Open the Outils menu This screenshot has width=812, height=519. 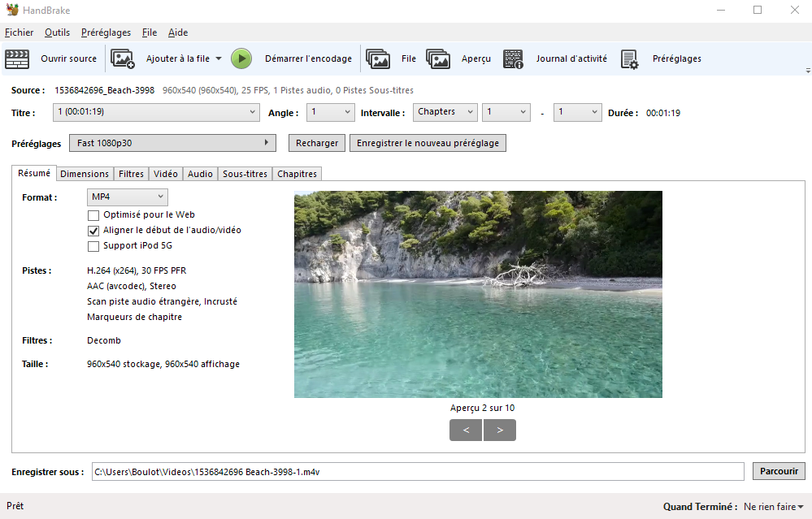pyautogui.click(x=57, y=32)
